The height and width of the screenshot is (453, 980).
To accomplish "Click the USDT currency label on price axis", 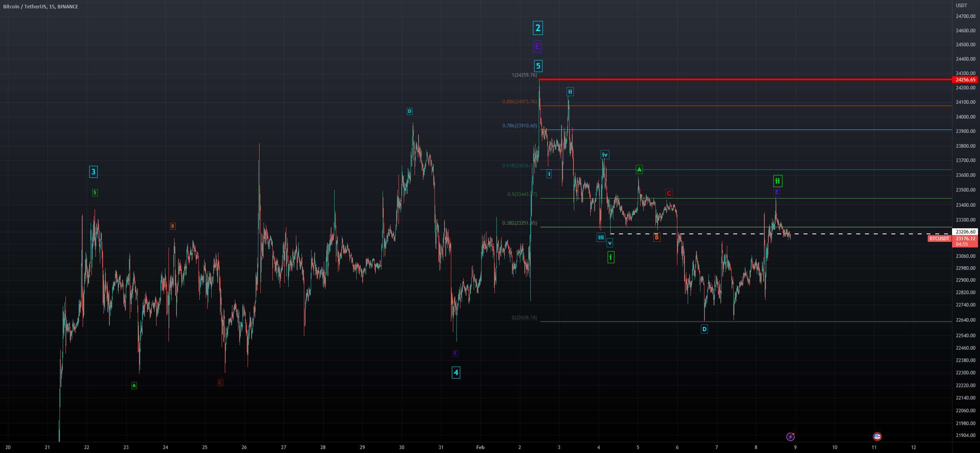I will coord(962,6).
